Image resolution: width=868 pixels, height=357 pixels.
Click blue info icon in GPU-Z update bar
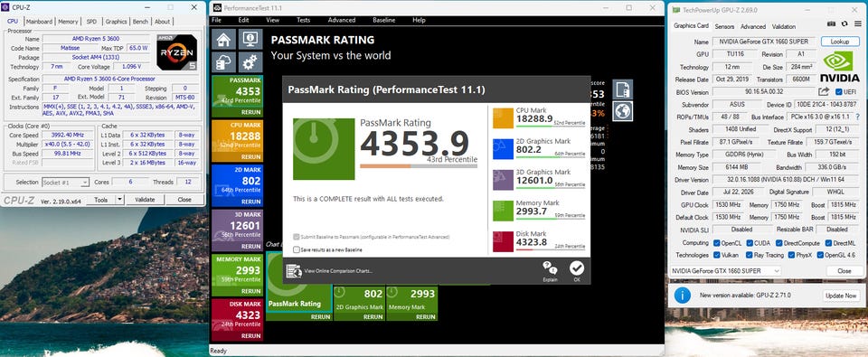click(682, 296)
